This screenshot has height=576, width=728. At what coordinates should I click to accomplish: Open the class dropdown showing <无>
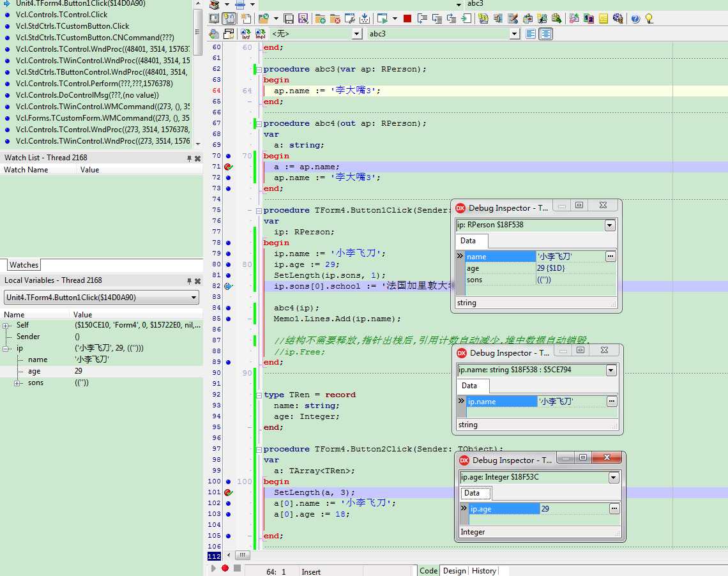pos(356,34)
